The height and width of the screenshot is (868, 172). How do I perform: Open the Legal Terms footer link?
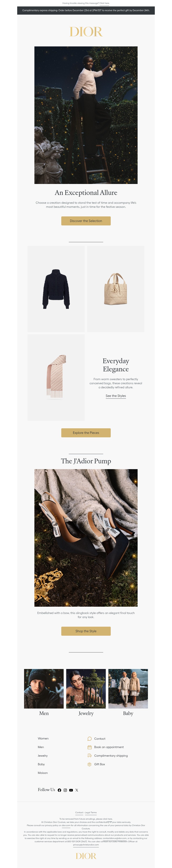click(91, 812)
